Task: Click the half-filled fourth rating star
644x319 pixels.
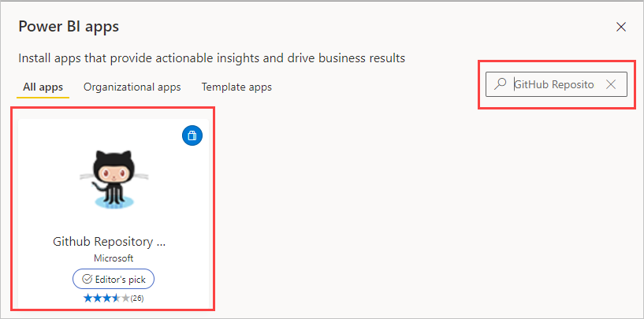Action: point(116,298)
